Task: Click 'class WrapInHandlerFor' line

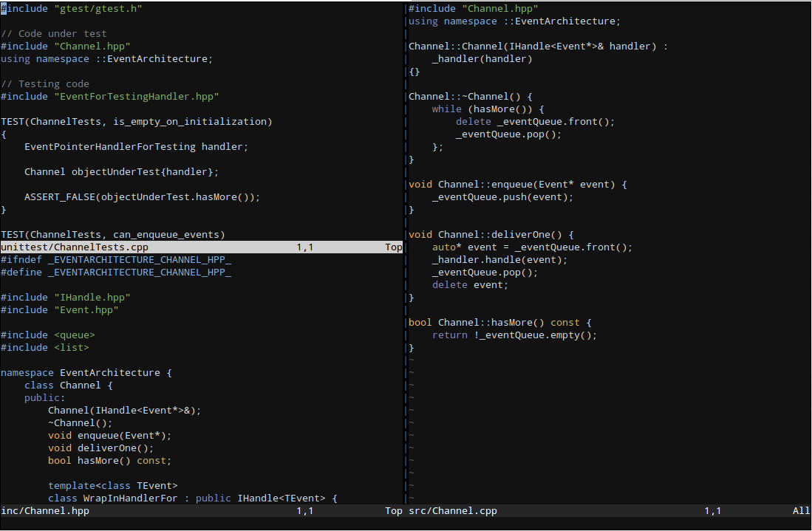Action: [x=193, y=499]
